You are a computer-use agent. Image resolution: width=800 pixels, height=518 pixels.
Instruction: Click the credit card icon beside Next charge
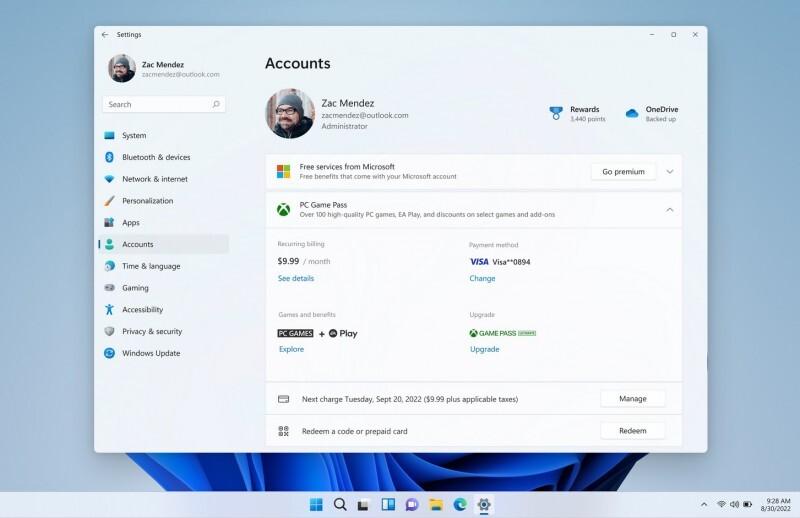283,399
